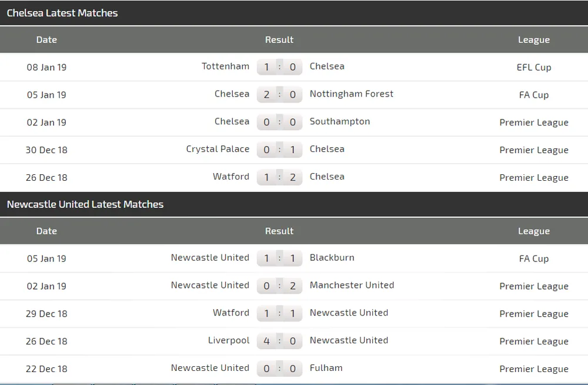Open the Nottingham Forest team link
Screen dimensions: 588x385
click(351, 94)
